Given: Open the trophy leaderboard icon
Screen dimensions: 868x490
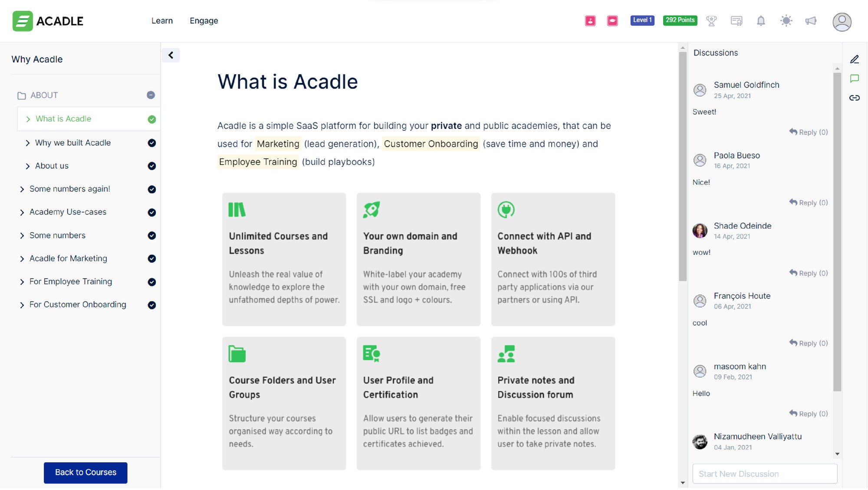Looking at the screenshot, I should [711, 21].
